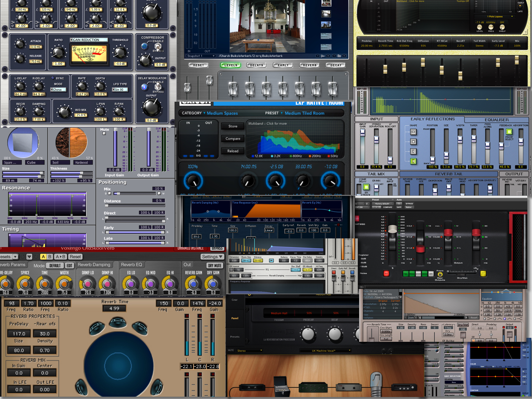532x399 pixels.
Task: Click the Voxengo EDIT mode button
Action: click(69, 266)
